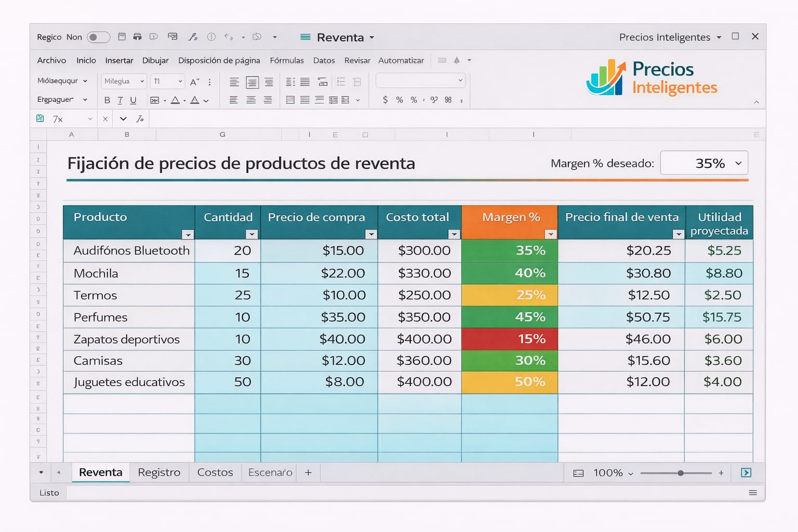Toggle the Regico autosave switch
Image resolution: width=798 pixels, height=532 pixels.
click(98, 37)
